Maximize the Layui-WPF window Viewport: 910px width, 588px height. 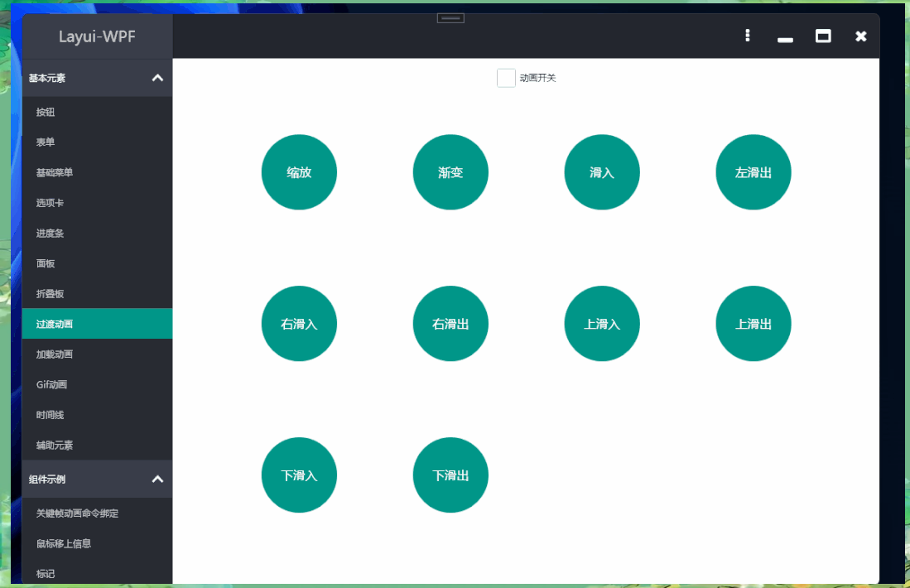[x=823, y=36]
